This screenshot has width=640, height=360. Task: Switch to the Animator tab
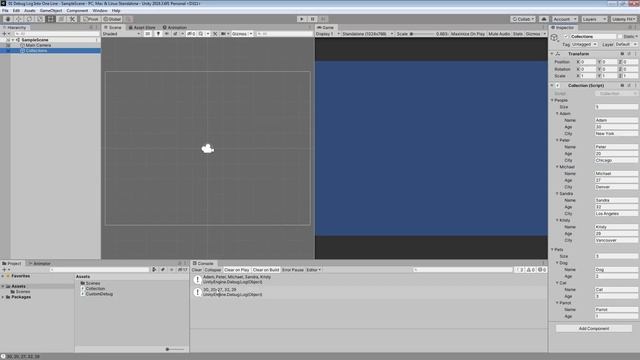pyautogui.click(x=40, y=263)
